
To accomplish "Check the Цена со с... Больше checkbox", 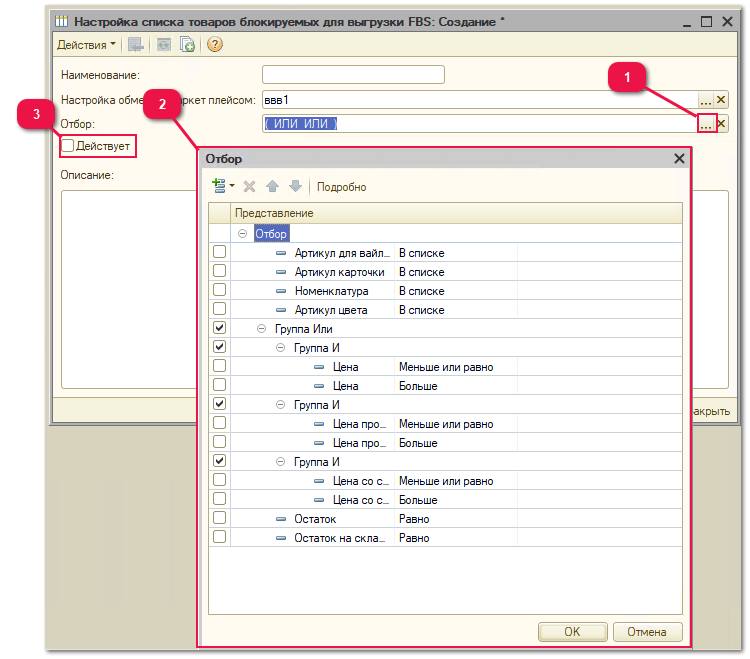I will click(x=219, y=499).
